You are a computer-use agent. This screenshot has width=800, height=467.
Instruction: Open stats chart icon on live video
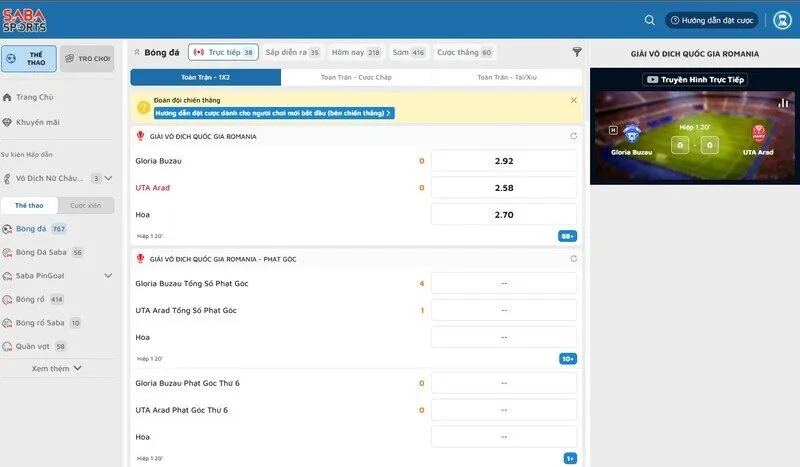click(x=784, y=103)
